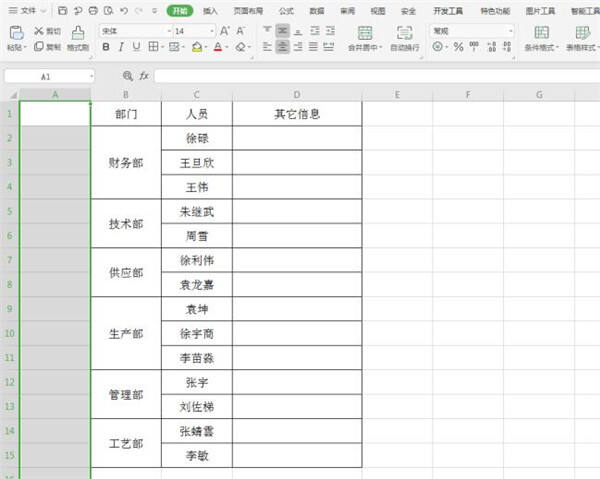This screenshot has width=600, height=479.
Task: Click the zoom magnifier beside fx
Action: pos(128,76)
